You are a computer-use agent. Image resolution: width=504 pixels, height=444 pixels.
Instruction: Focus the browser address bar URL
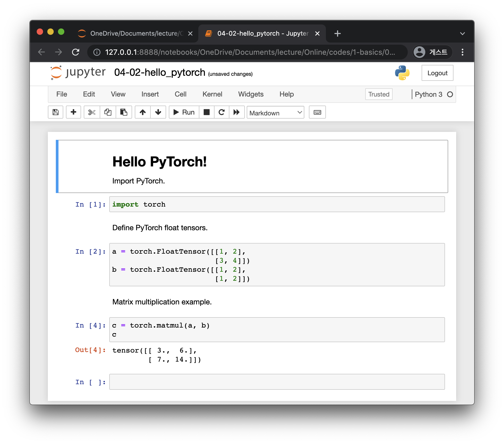point(250,52)
